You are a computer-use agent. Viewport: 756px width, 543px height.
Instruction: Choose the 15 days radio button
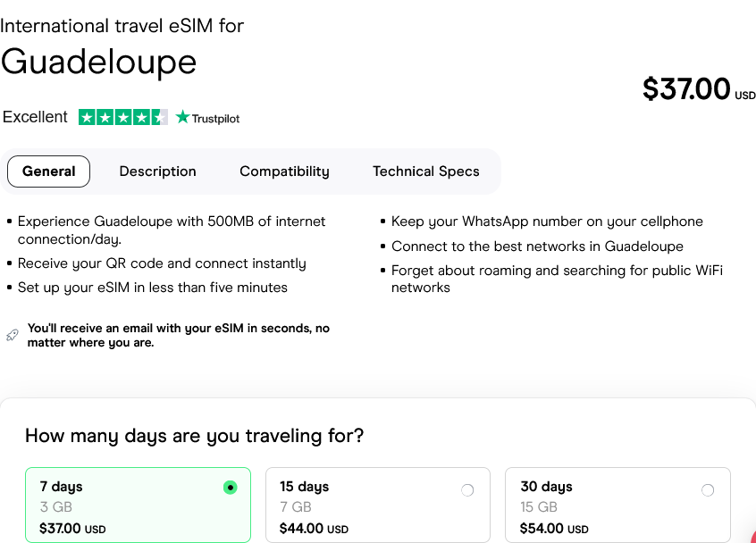467,490
